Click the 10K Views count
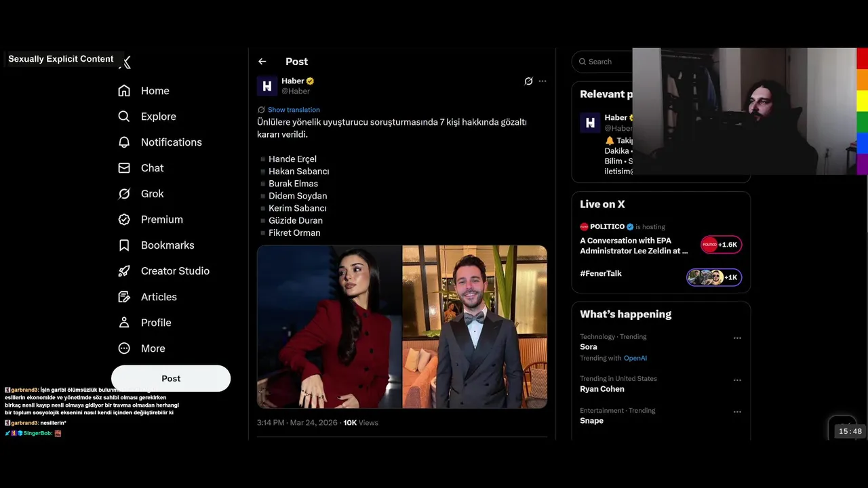The image size is (868, 488). 361,423
